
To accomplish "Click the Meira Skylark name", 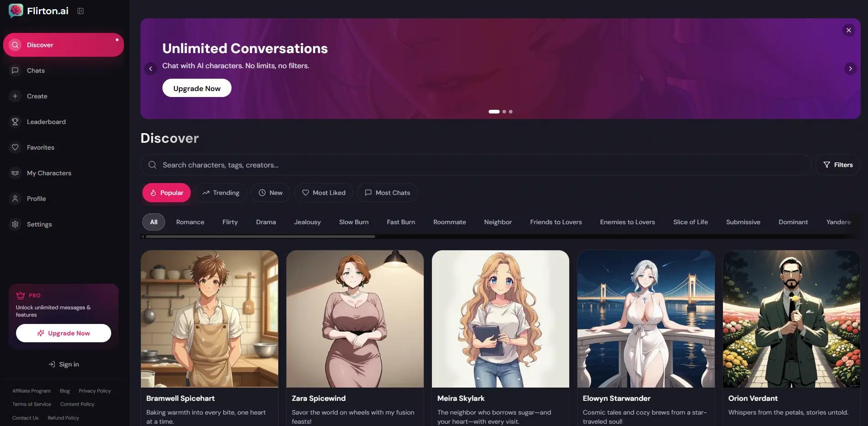I will (461, 399).
